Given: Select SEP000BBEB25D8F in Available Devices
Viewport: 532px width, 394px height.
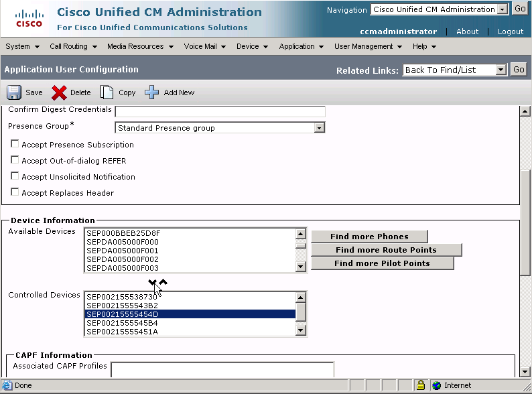Looking at the screenshot, I should pyautogui.click(x=190, y=233).
